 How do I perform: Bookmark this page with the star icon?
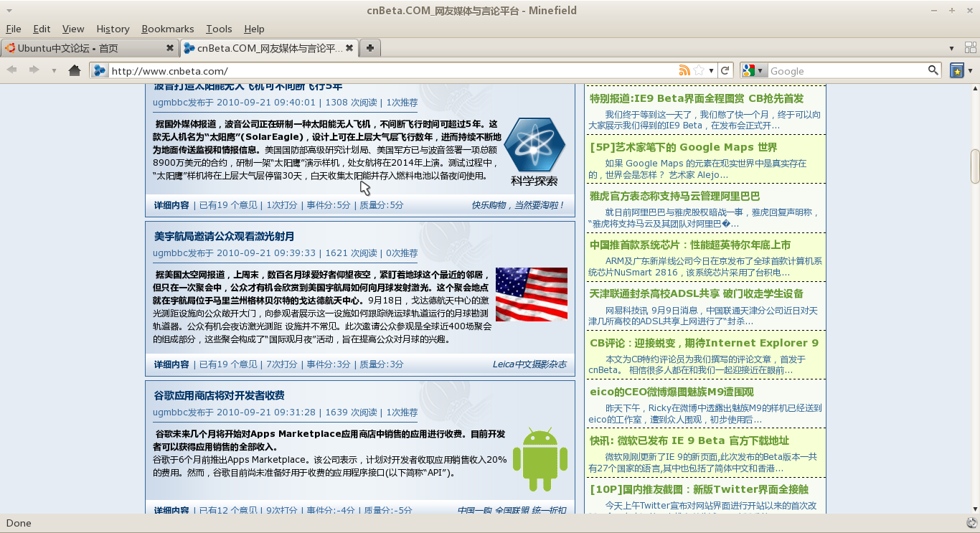coord(698,70)
